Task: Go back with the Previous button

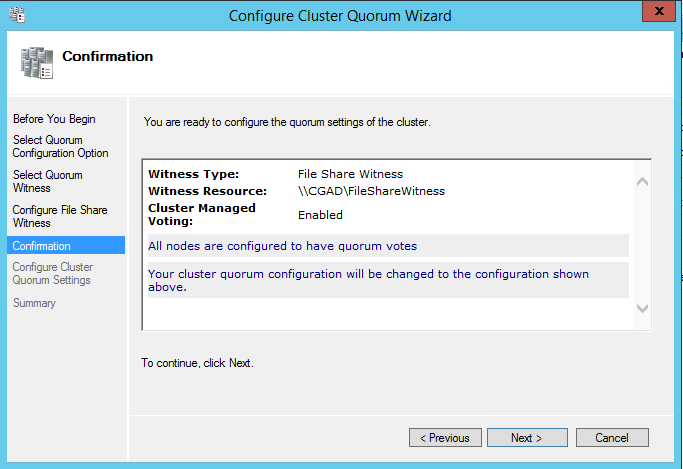Action: coord(444,438)
